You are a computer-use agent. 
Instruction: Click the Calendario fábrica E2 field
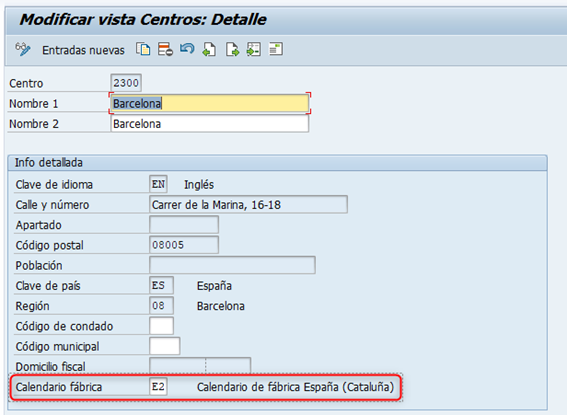pos(158,387)
